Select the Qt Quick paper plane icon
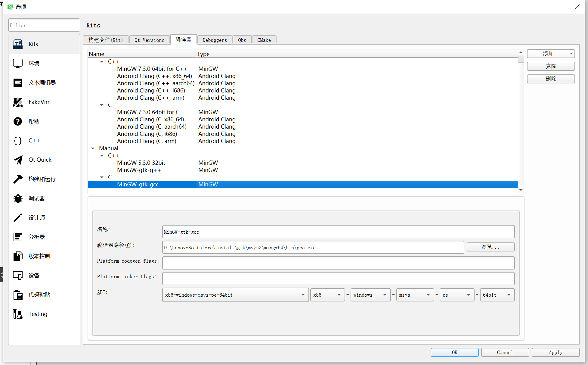 click(18, 160)
